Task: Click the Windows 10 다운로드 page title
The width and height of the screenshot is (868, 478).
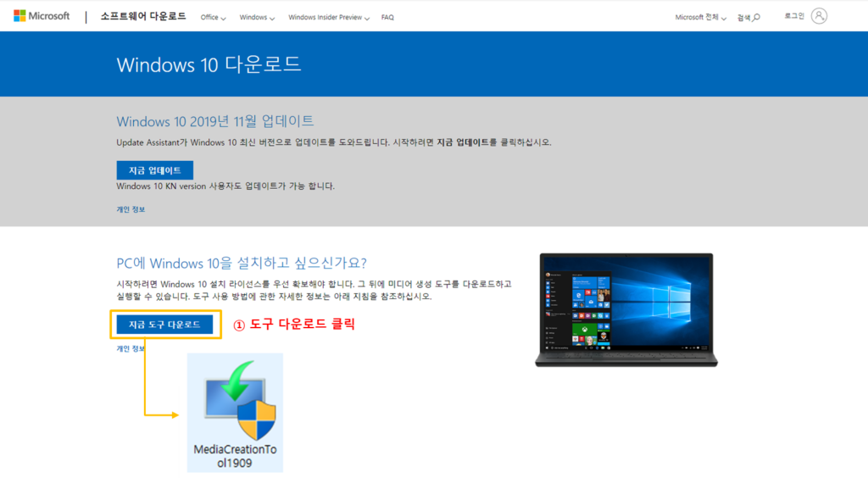Action: 209,64
